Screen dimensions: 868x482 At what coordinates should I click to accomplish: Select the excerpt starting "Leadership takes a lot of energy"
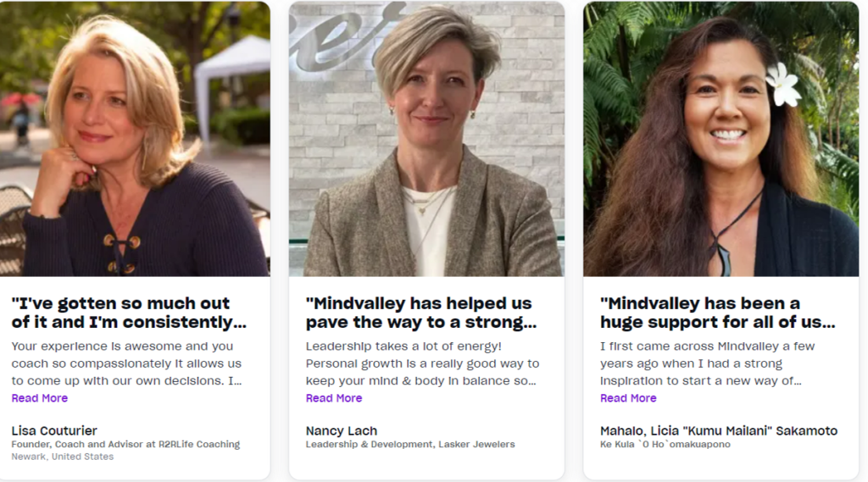click(421, 363)
